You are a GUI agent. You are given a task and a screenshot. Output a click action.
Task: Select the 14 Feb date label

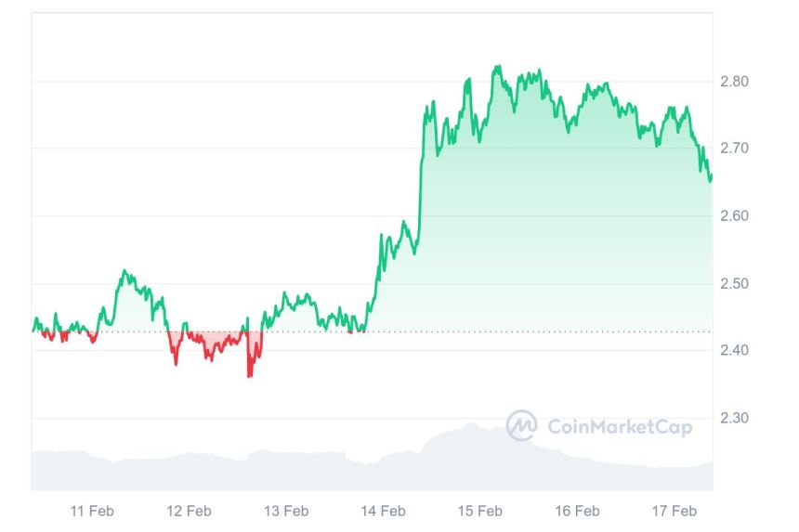pyautogui.click(x=383, y=511)
